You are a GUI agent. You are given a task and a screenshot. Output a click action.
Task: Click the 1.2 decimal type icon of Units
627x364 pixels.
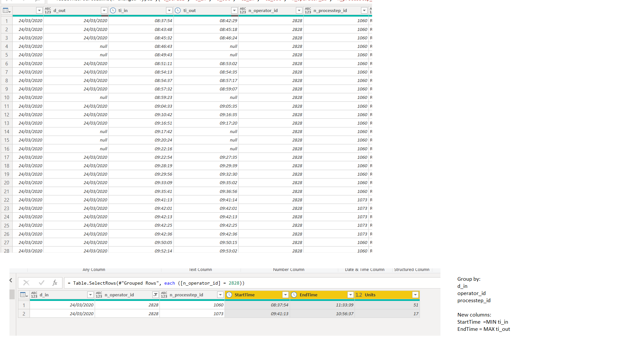pos(359,295)
